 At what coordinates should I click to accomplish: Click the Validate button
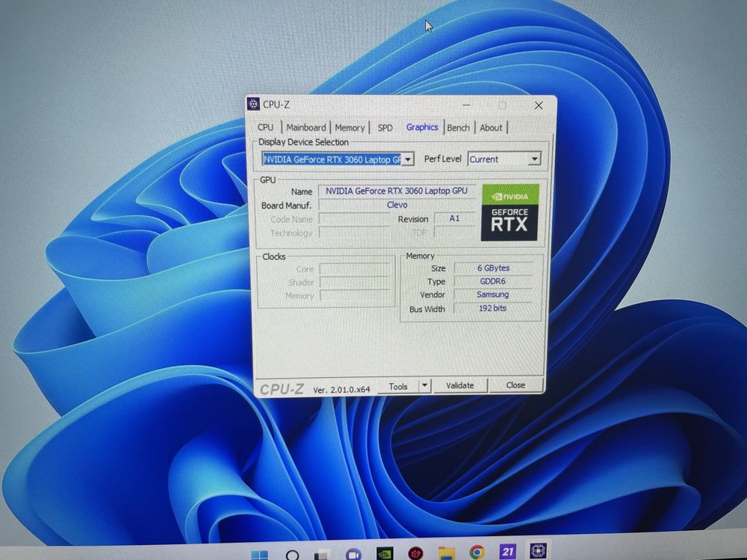coord(459,385)
